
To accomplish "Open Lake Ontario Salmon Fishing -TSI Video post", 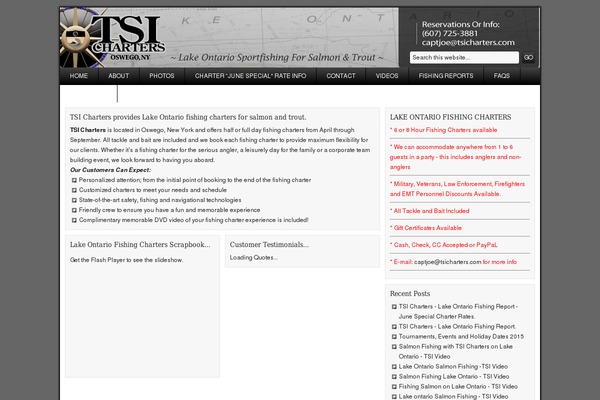I will pos(453,366).
